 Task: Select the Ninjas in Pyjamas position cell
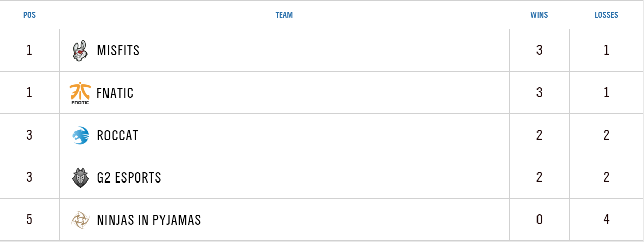29,220
